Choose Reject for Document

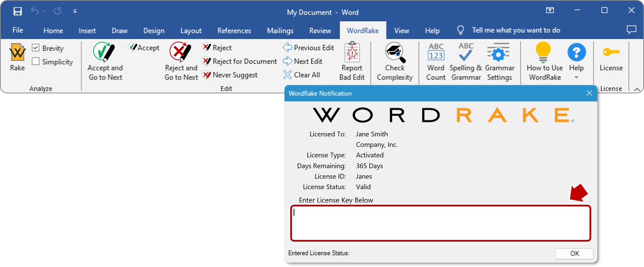point(239,61)
